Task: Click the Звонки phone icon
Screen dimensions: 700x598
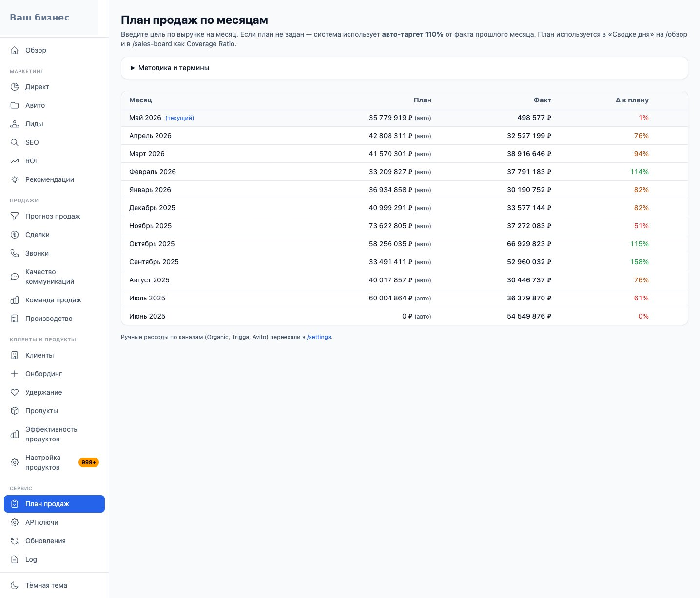Action: [x=15, y=253]
